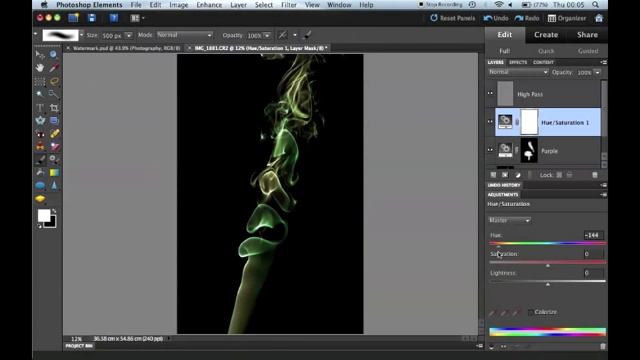The image size is (640, 360).
Task: Select the Zoom tool
Action: 53,54
